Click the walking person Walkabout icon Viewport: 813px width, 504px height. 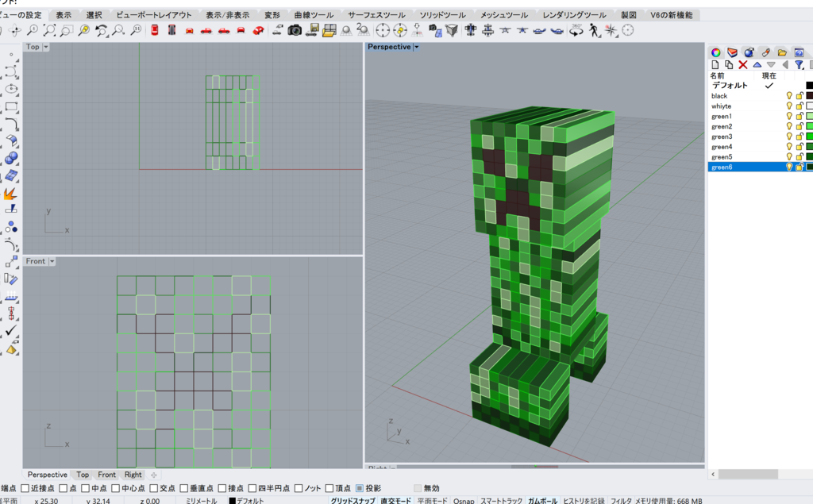tap(594, 31)
